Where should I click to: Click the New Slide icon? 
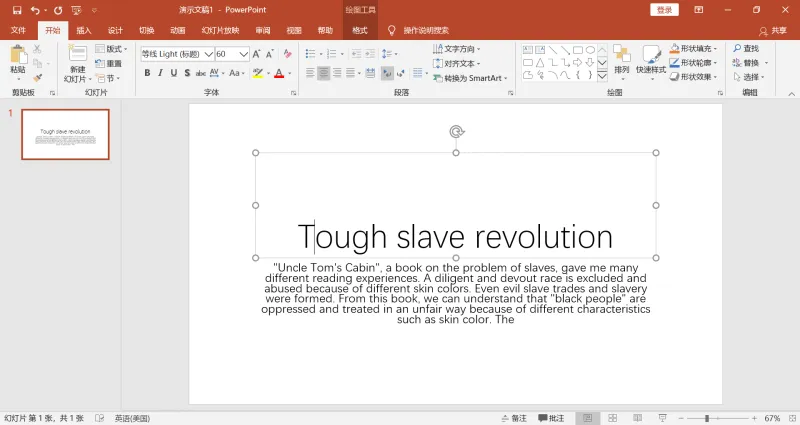[x=78, y=54]
